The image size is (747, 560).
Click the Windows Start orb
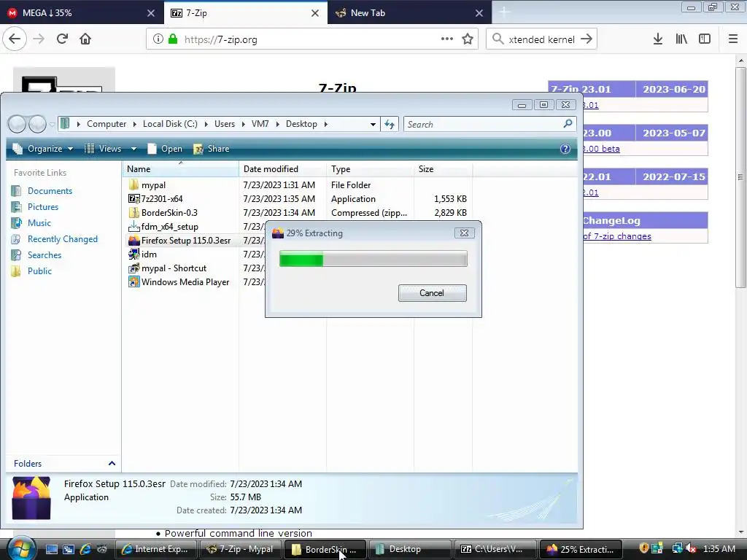pyautogui.click(x=21, y=549)
